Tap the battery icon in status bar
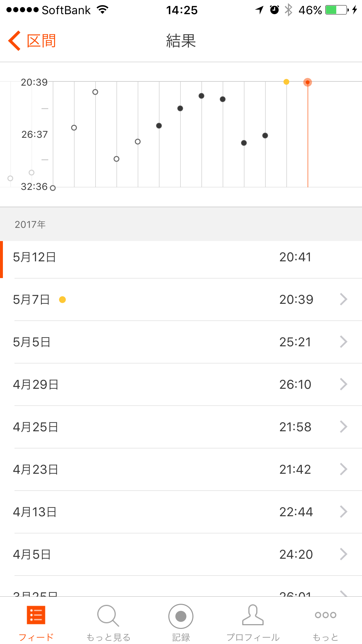 (337, 10)
